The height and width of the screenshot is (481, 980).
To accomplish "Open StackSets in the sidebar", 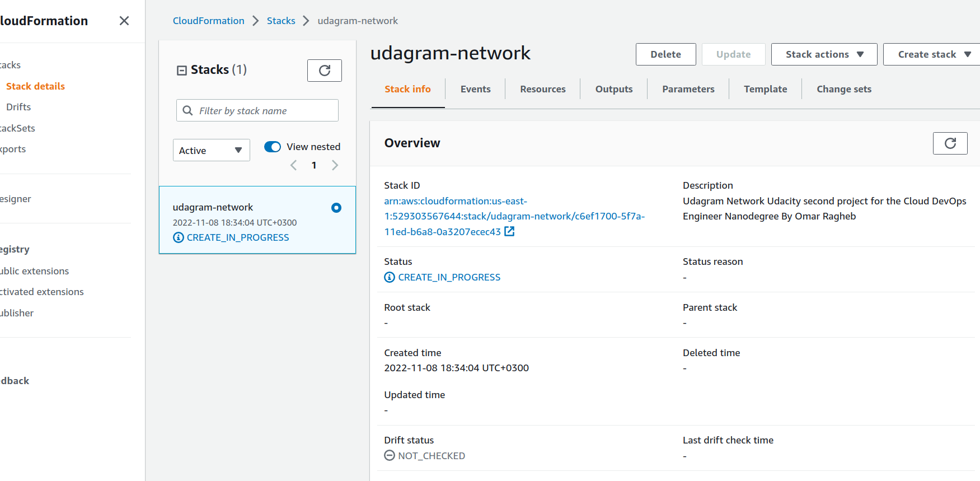I will click(17, 128).
